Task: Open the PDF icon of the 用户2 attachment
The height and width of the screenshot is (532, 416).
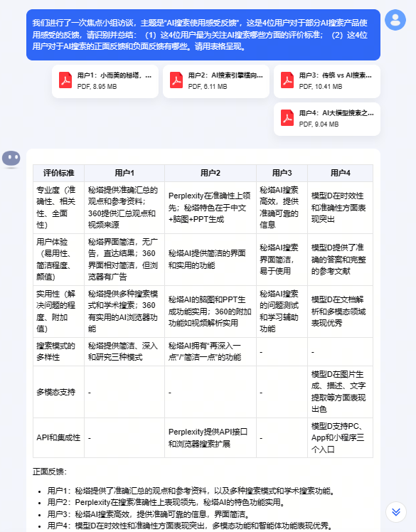Action: tap(176, 80)
